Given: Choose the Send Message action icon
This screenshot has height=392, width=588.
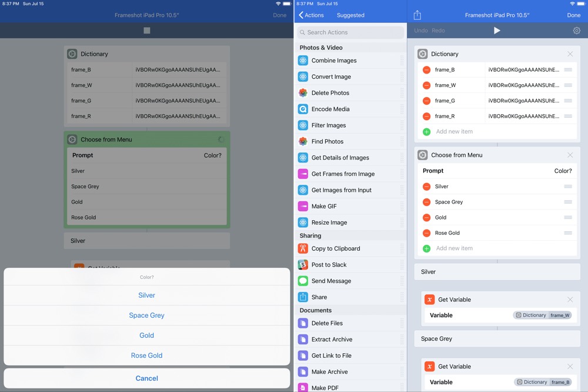Looking at the screenshot, I should tap(303, 281).
